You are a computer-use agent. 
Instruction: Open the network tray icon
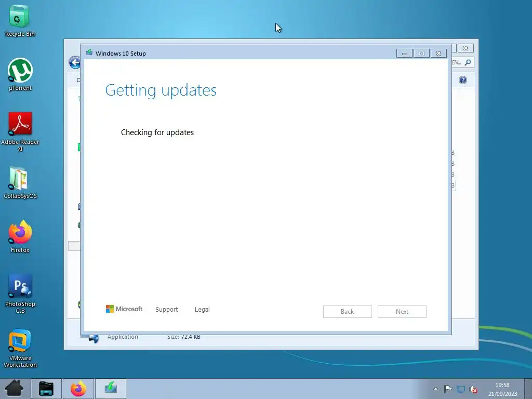(x=461, y=389)
